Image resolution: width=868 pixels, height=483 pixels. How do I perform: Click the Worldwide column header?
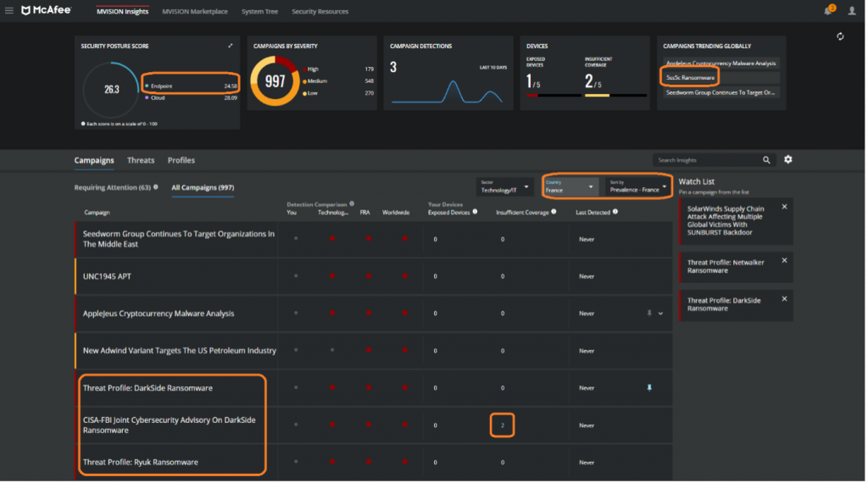click(x=396, y=213)
